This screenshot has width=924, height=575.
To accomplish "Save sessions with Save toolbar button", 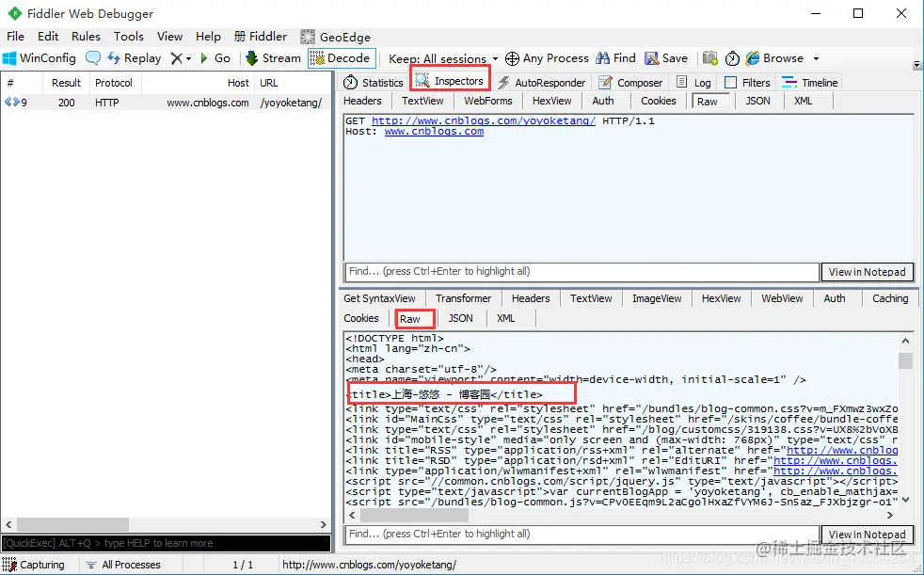I will tap(666, 58).
